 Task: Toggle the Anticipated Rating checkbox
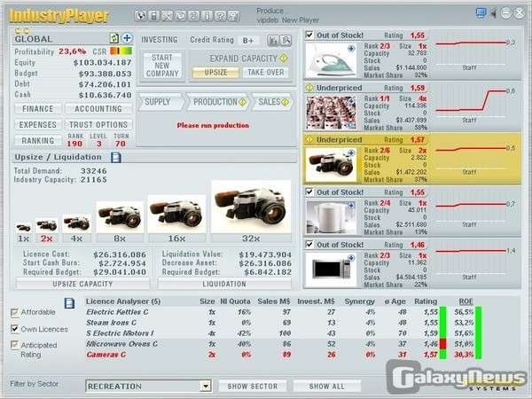click(x=14, y=345)
